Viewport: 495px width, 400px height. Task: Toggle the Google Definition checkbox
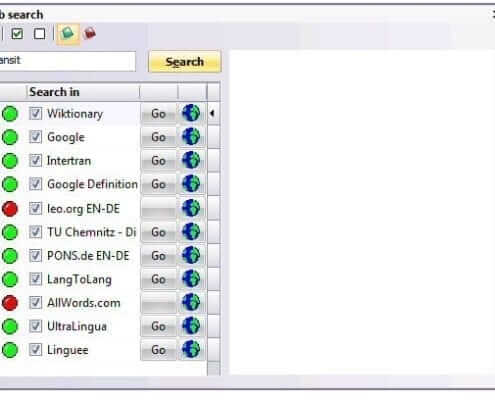(x=35, y=184)
